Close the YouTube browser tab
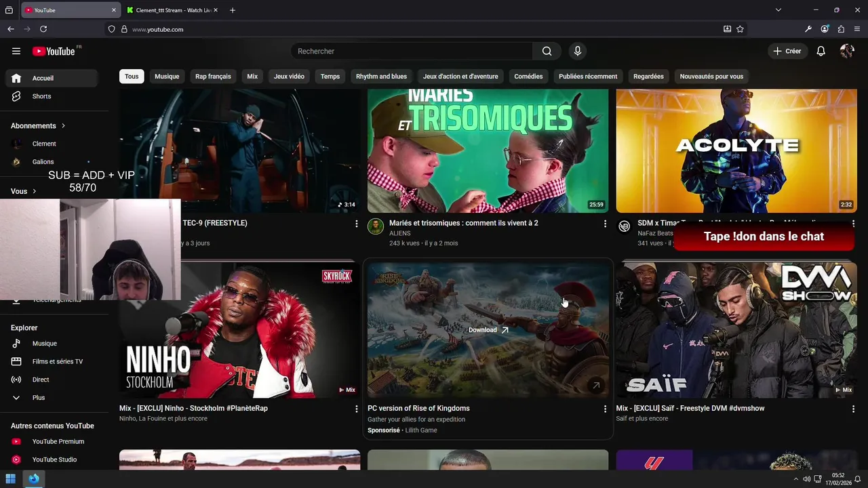Screen dimensions: 868x488 pyautogui.click(x=114, y=10)
